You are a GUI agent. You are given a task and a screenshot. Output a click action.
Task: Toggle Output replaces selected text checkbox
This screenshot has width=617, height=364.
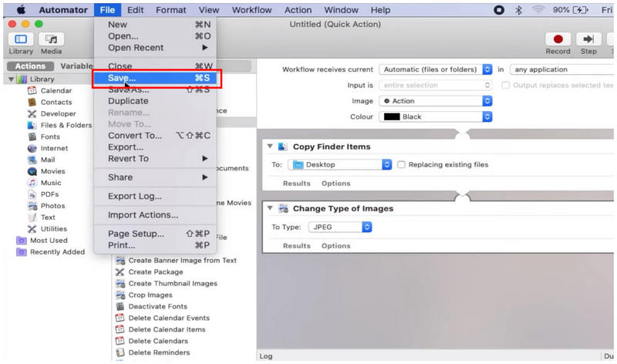(505, 85)
